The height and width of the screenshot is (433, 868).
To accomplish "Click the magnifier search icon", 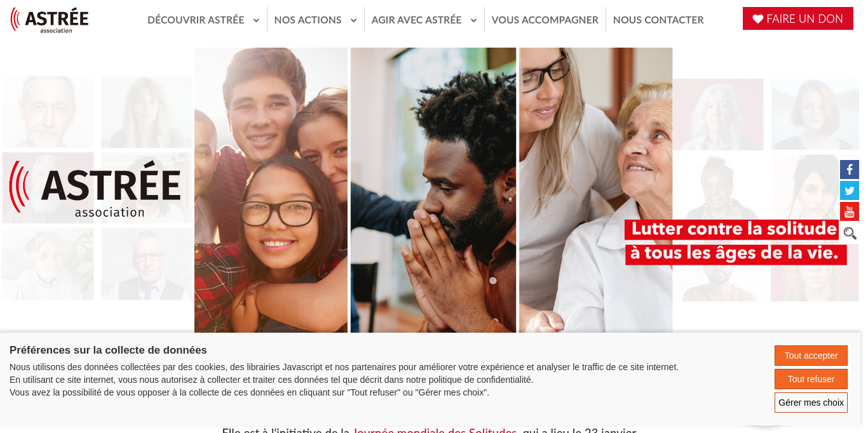I will click(x=850, y=233).
